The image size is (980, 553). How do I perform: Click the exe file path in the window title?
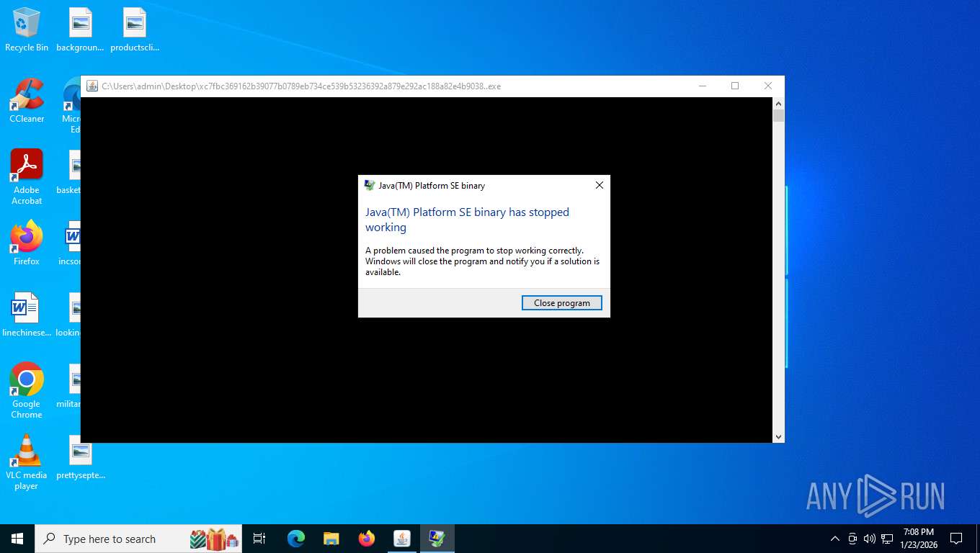301,86
